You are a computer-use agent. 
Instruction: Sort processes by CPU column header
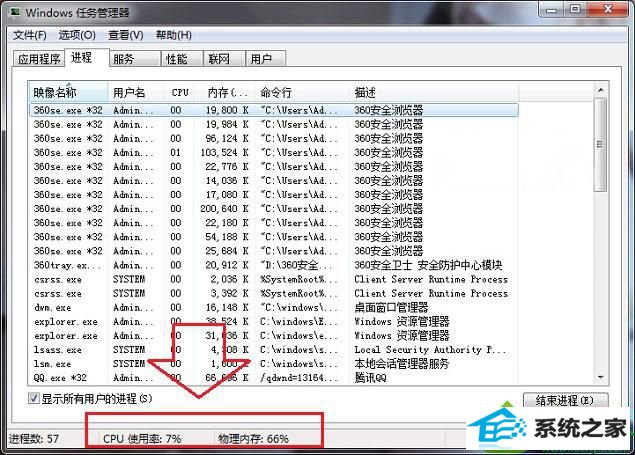coord(179,92)
